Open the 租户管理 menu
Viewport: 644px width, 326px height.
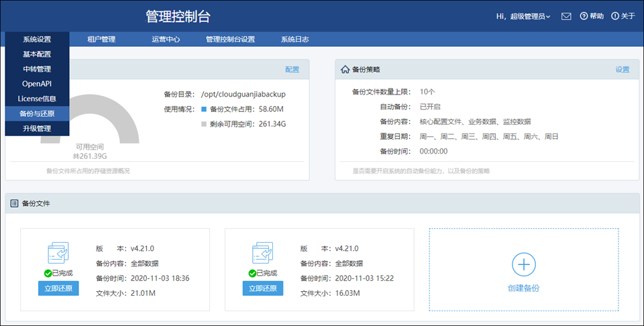coord(101,40)
